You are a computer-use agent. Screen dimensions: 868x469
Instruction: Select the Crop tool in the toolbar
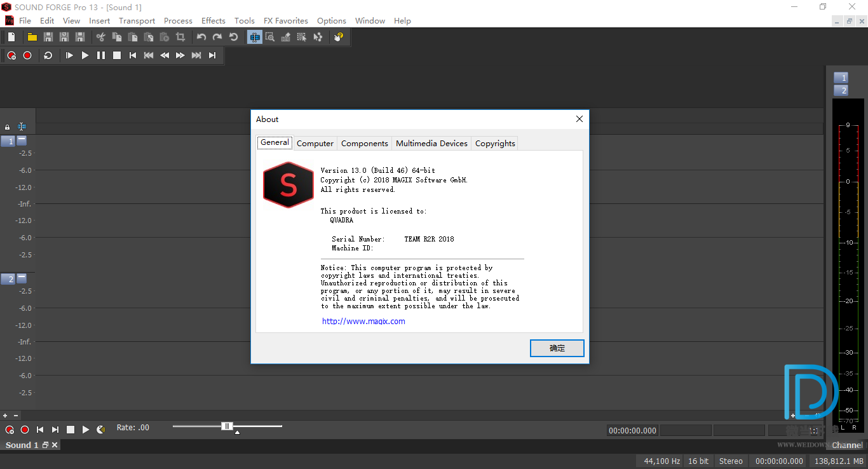click(180, 37)
